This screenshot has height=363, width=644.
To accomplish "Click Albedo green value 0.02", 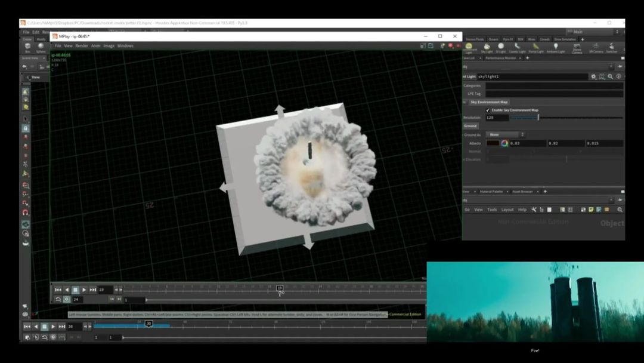I will pos(566,143).
